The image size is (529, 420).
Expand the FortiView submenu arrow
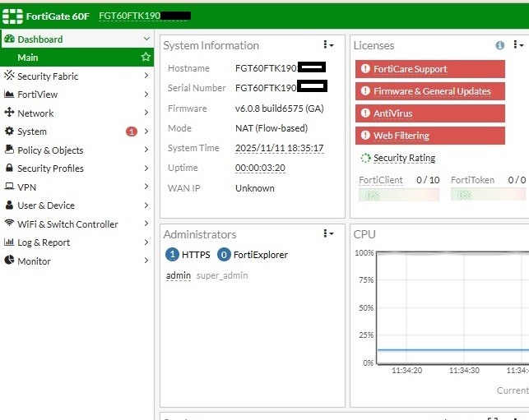(146, 94)
